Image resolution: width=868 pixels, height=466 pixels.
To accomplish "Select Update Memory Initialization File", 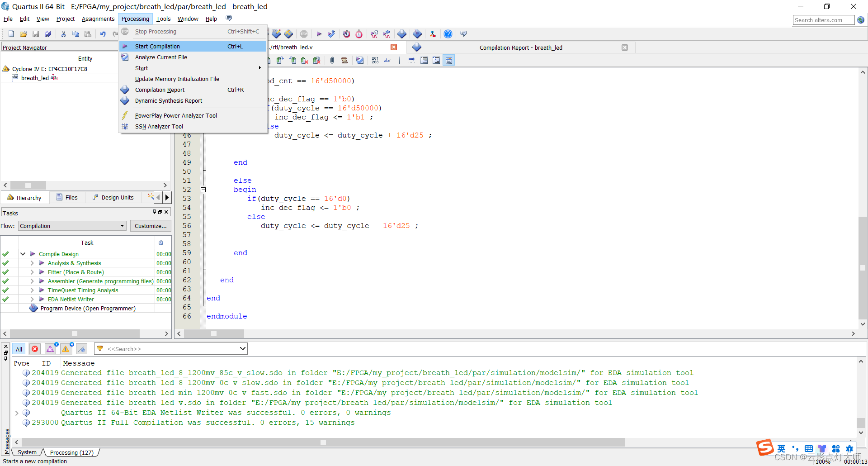I will [193, 79].
